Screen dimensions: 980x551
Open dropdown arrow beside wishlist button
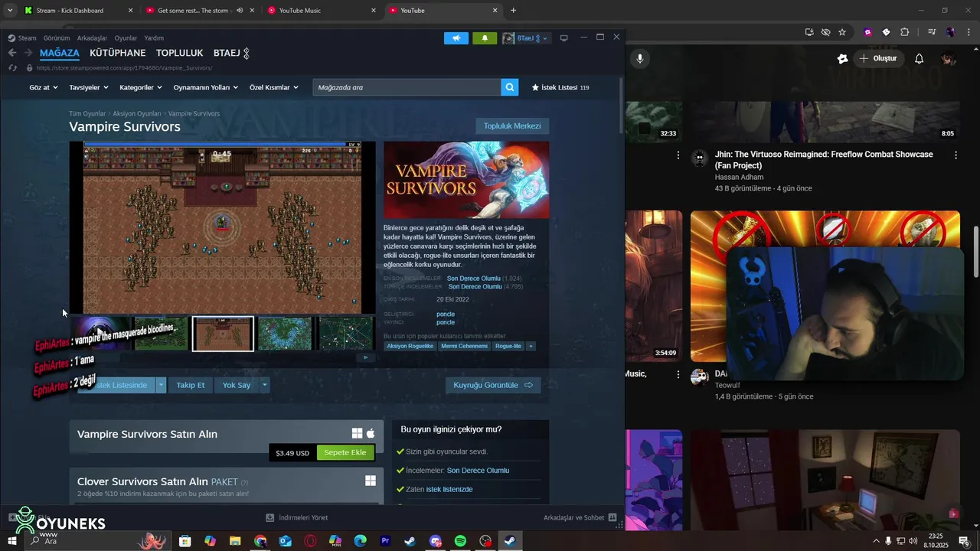tap(161, 385)
